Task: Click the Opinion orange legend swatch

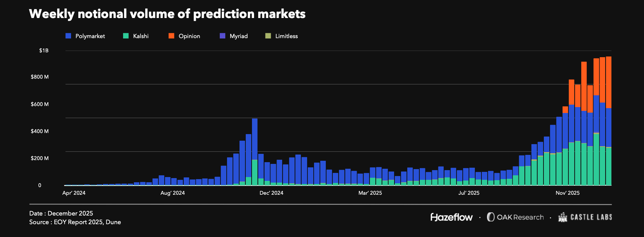Action: pyautogui.click(x=171, y=36)
